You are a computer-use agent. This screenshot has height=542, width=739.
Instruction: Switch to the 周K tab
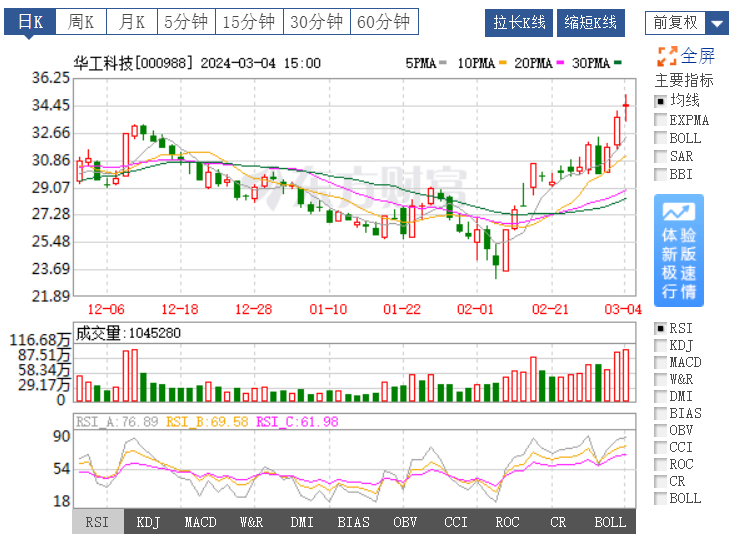[81, 22]
